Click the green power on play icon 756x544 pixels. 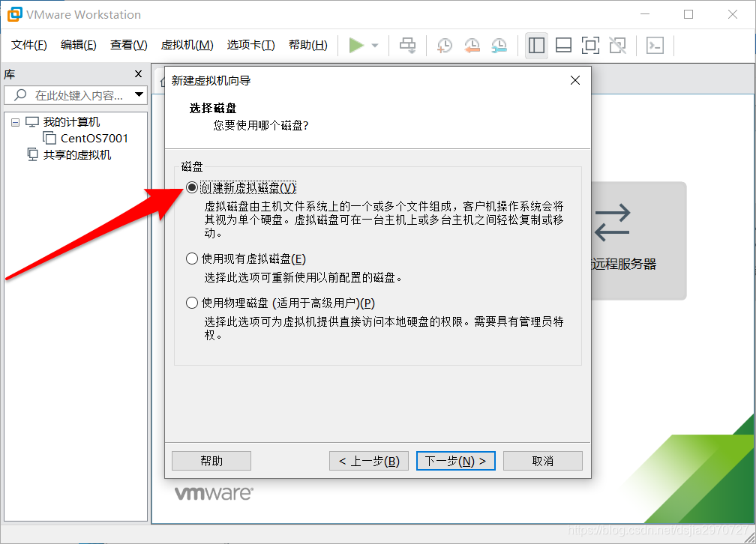(356, 45)
